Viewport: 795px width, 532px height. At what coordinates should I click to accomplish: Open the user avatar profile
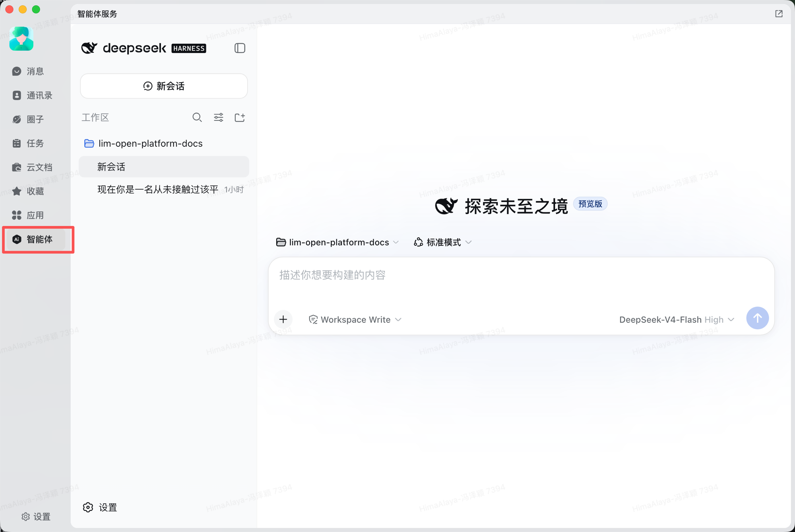(21, 39)
